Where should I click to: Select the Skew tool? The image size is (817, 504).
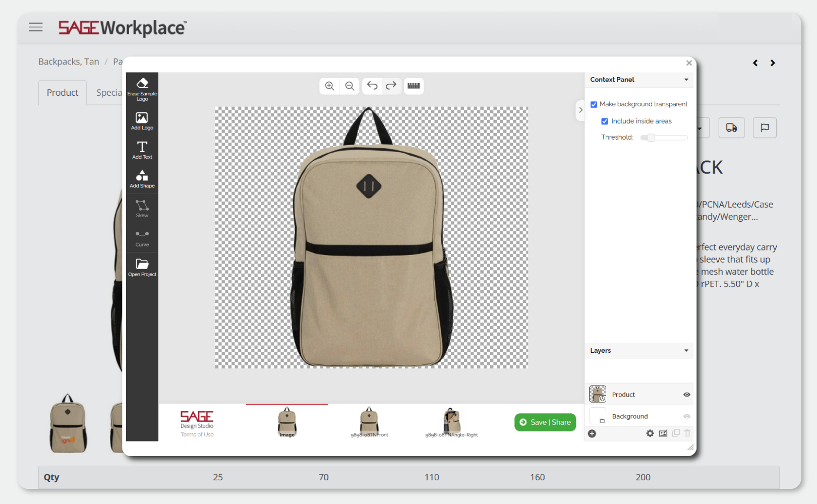[142, 208]
